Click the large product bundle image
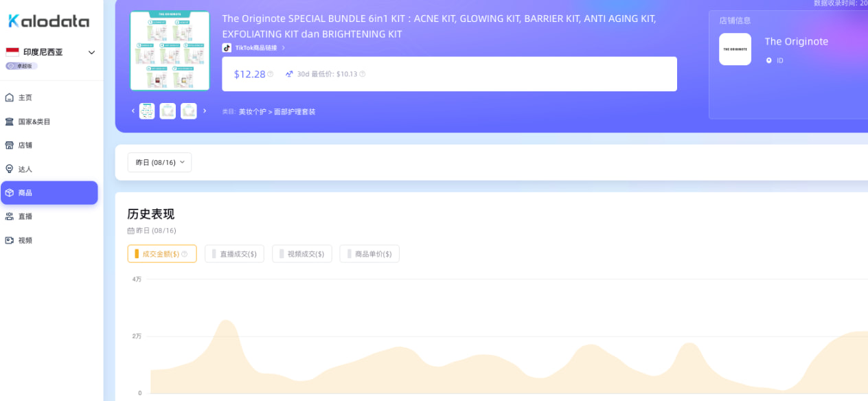The width and height of the screenshot is (868, 401). tap(170, 51)
